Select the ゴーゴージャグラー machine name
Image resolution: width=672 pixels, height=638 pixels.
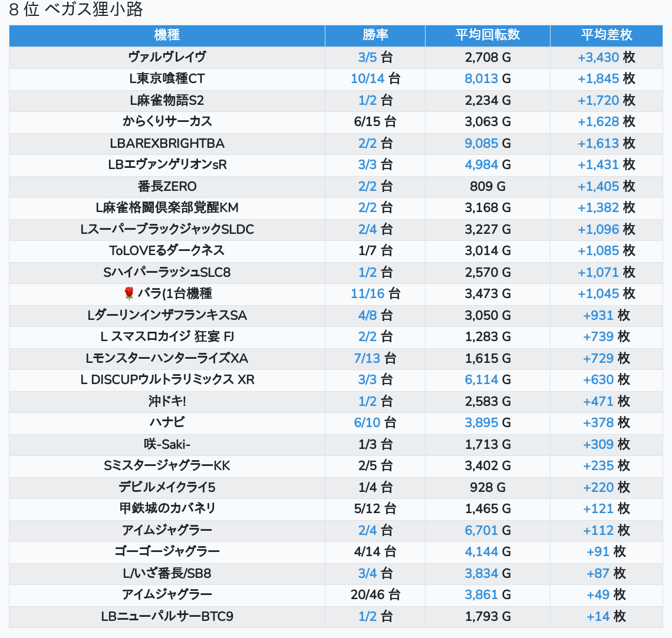[x=167, y=552]
